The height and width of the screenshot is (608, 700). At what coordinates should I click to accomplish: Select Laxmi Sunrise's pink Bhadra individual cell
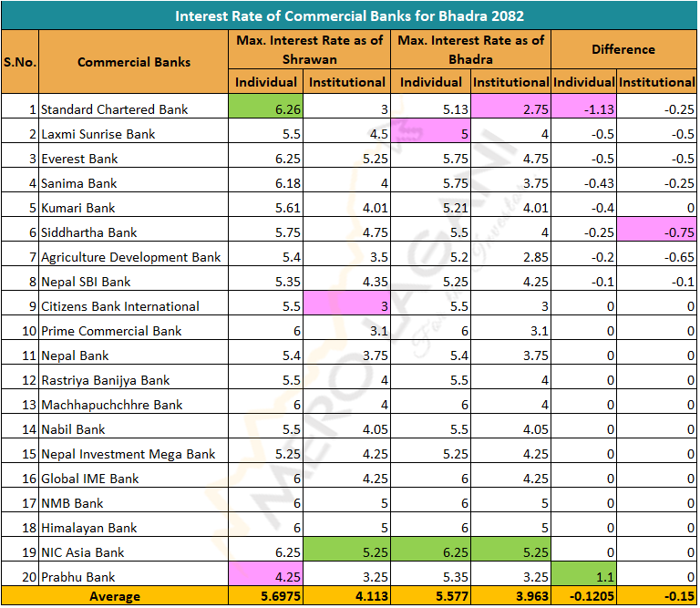pyautogui.click(x=431, y=130)
